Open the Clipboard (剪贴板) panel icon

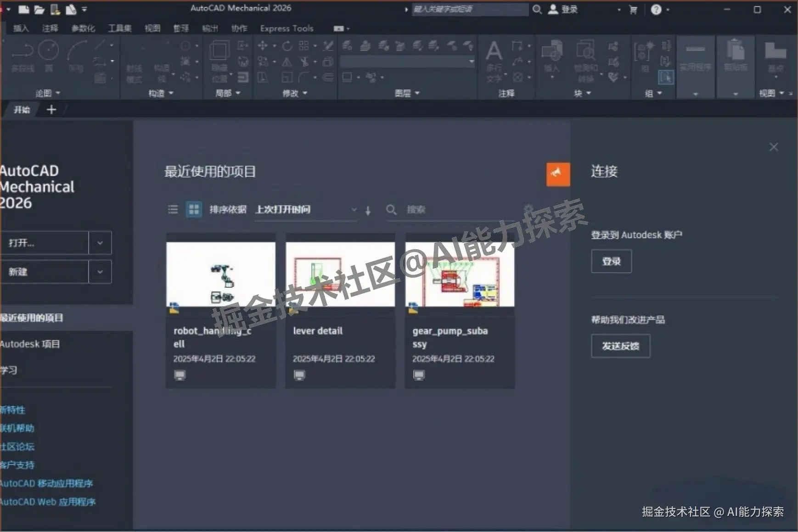[x=736, y=56]
